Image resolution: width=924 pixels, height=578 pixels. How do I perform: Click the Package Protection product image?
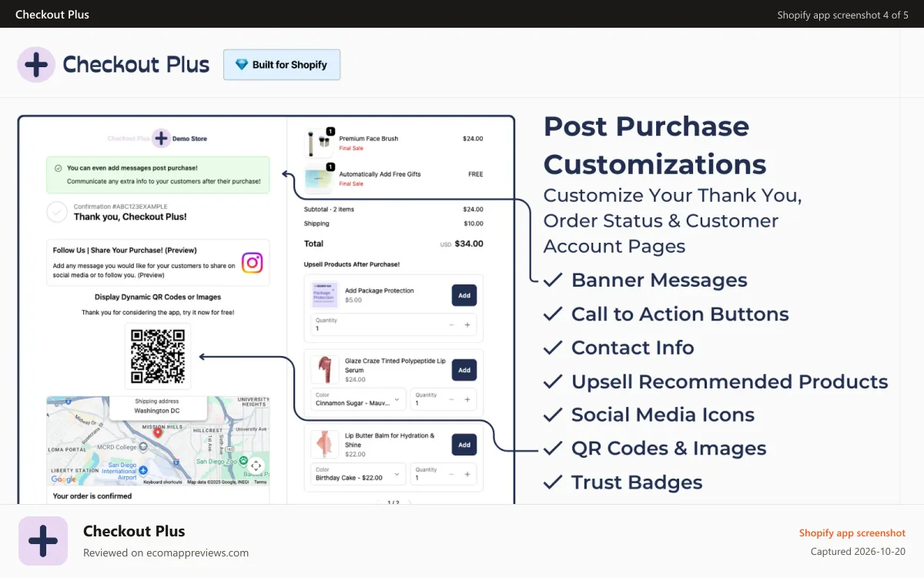coord(325,295)
